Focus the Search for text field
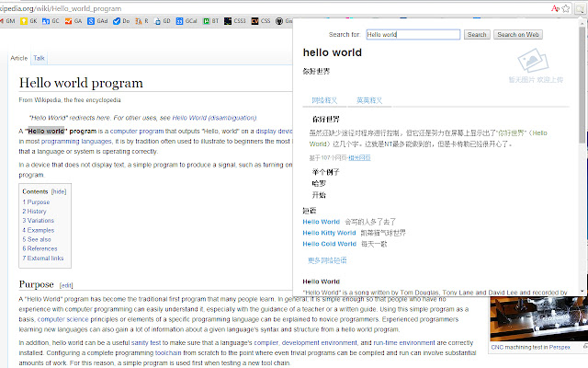Viewport: 588px width, 368px height. [x=413, y=35]
